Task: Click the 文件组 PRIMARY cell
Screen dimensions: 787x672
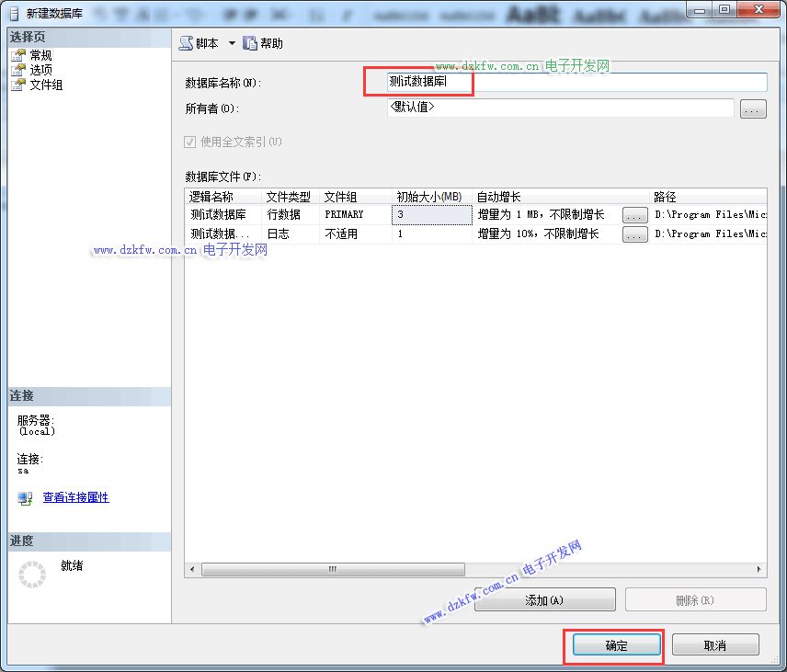Action: pos(355,214)
